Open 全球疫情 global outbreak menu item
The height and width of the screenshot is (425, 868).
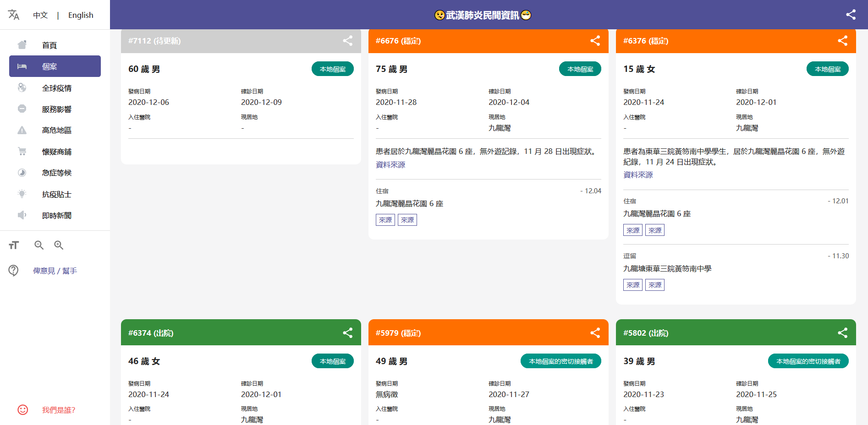click(x=55, y=88)
